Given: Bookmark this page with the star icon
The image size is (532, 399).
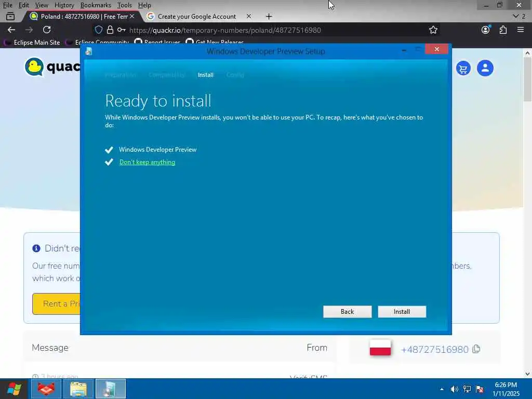Looking at the screenshot, I should (433, 30).
